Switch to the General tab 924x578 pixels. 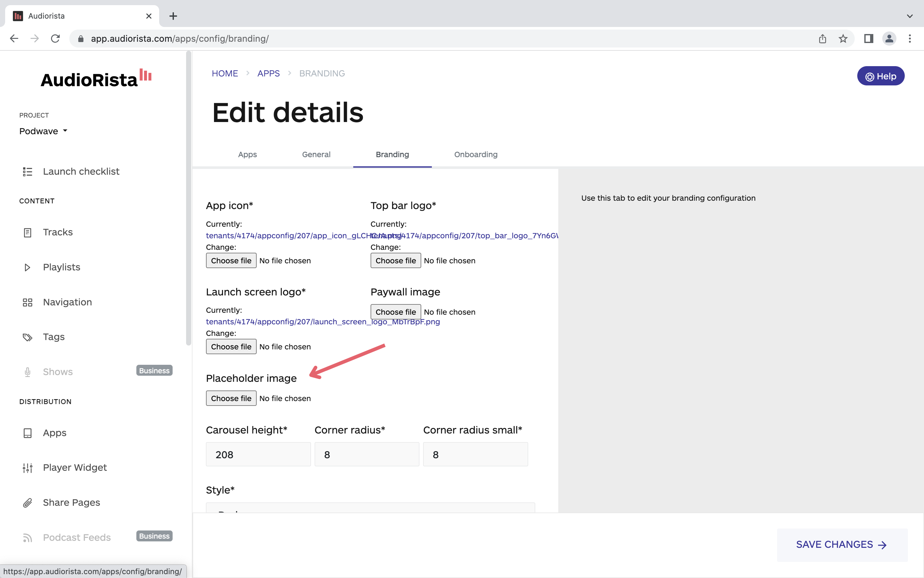(x=316, y=154)
